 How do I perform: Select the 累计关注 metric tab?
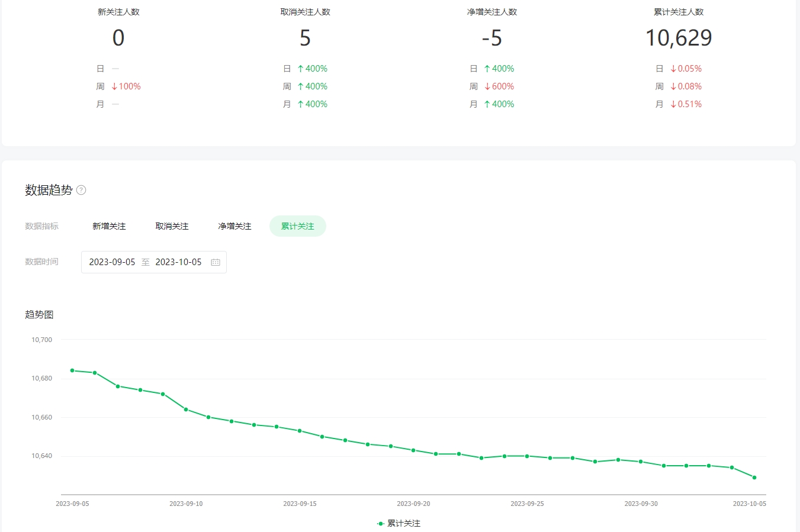click(x=297, y=226)
